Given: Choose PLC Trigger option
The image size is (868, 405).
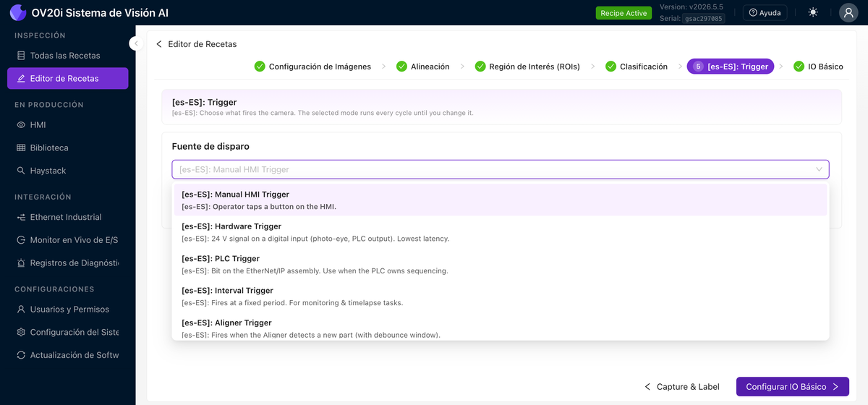Looking at the screenshot, I should coord(501,264).
